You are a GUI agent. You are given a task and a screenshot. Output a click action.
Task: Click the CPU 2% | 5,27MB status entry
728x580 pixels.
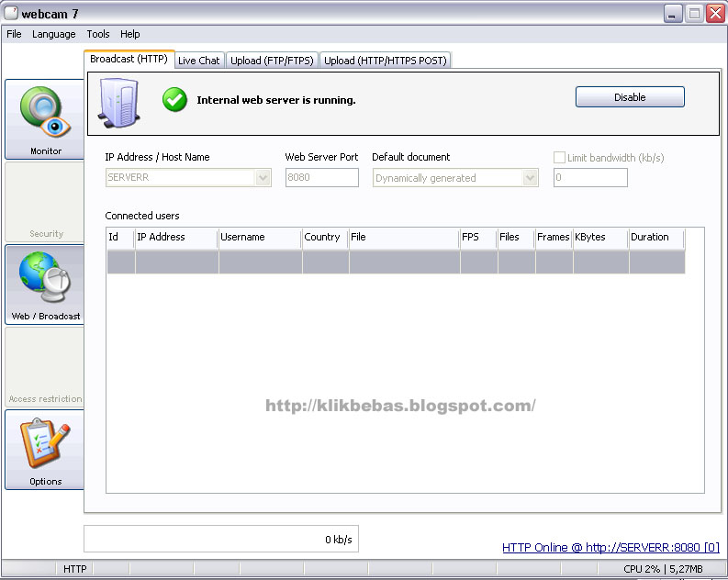coord(663,569)
